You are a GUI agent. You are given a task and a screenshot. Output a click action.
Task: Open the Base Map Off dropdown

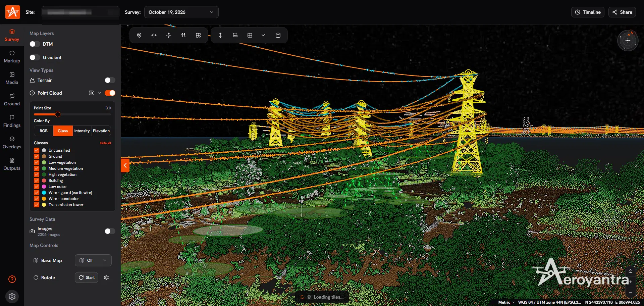click(93, 260)
